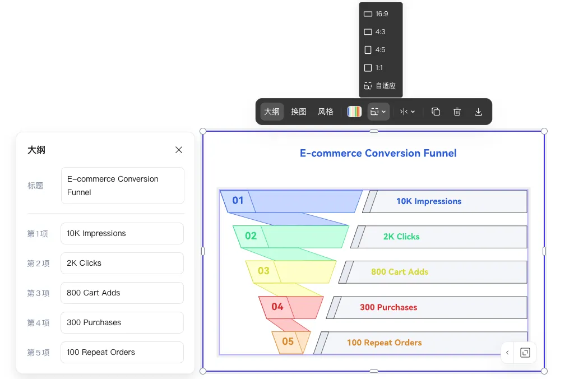This screenshot has height=379, width=588.
Task: Open the 风格 style option in toolbar
Action: click(326, 112)
